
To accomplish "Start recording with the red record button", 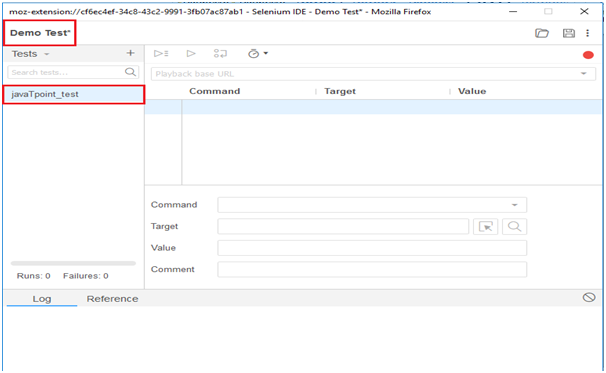I will 588,55.
